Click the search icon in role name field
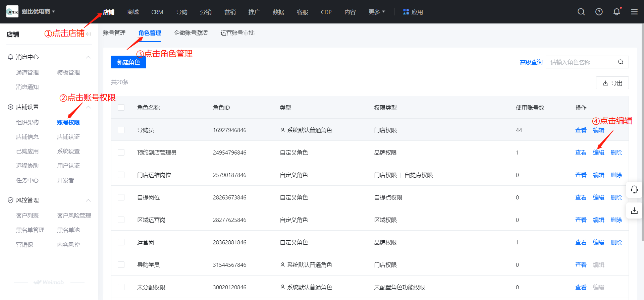 click(x=621, y=62)
